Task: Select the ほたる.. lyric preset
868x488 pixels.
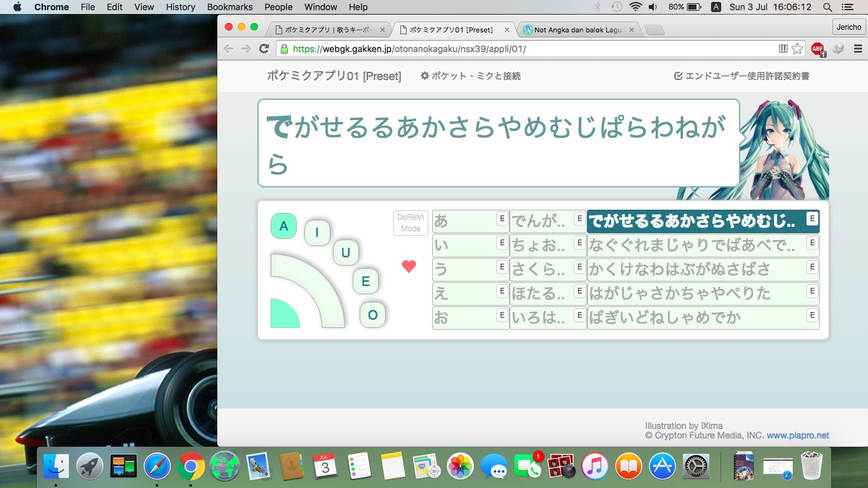Action: tap(540, 294)
